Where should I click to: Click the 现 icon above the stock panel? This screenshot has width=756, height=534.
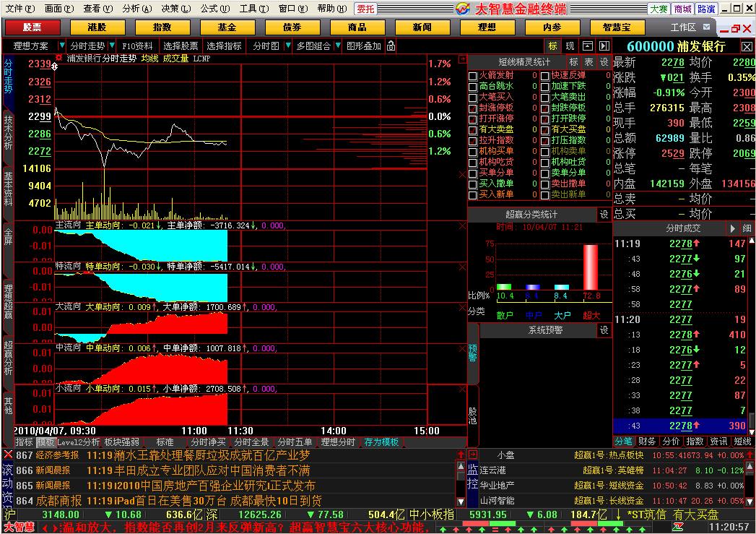pyautogui.click(x=570, y=46)
